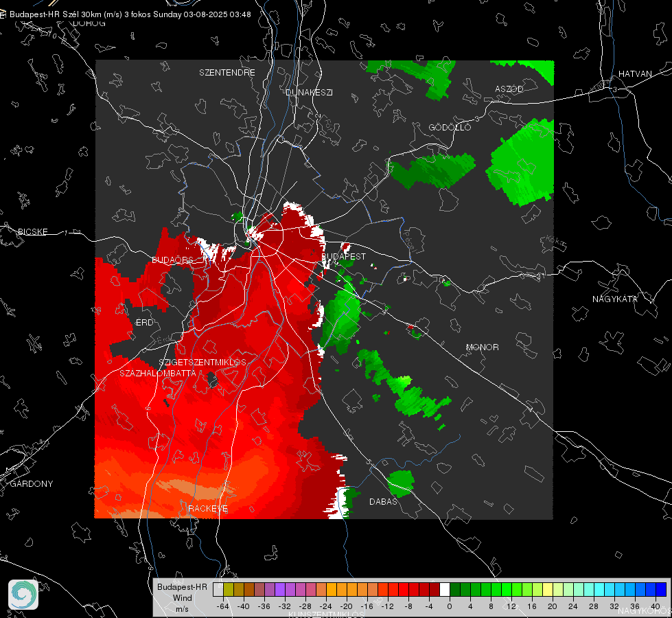
Task: Click the radar title with date 03-08-2025 03:48
Action: click(130, 14)
